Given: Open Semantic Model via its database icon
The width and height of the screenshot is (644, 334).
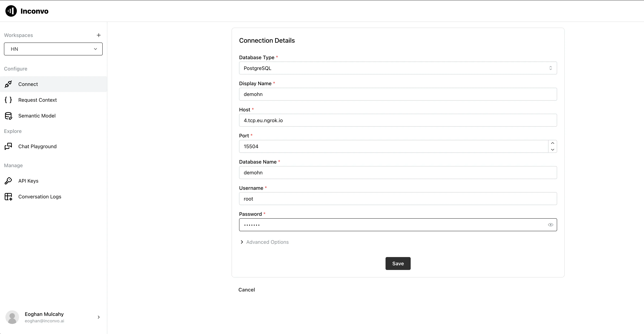Looking at the screenshot, I should 8,116.
